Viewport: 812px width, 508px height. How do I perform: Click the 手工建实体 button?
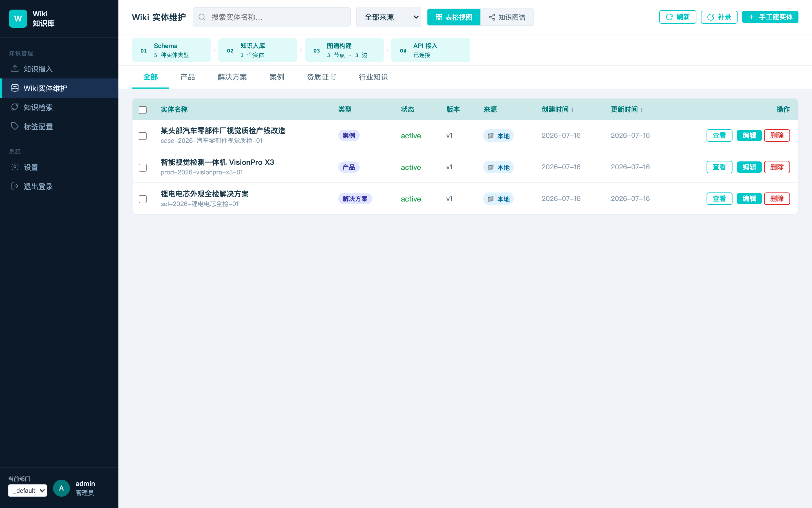coord(770,17)
